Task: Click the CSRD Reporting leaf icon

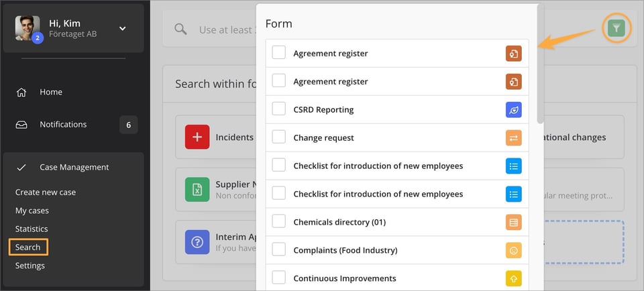Action: point(513,110)
